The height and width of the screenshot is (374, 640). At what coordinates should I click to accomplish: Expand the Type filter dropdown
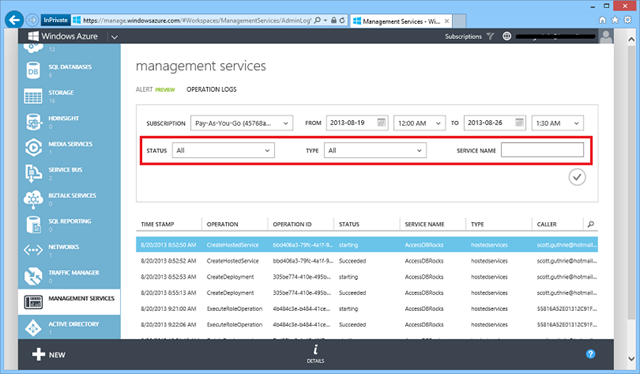pos(375,150)
